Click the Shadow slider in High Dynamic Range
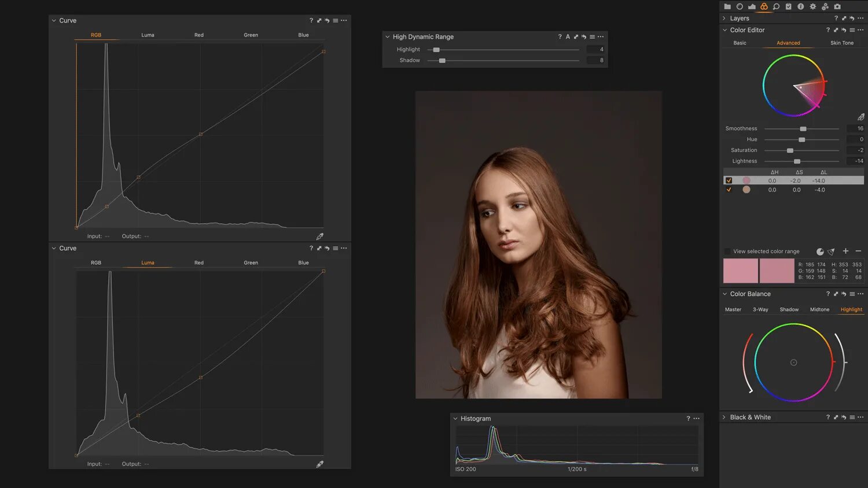Screen dimensions: 868x488 503,60
